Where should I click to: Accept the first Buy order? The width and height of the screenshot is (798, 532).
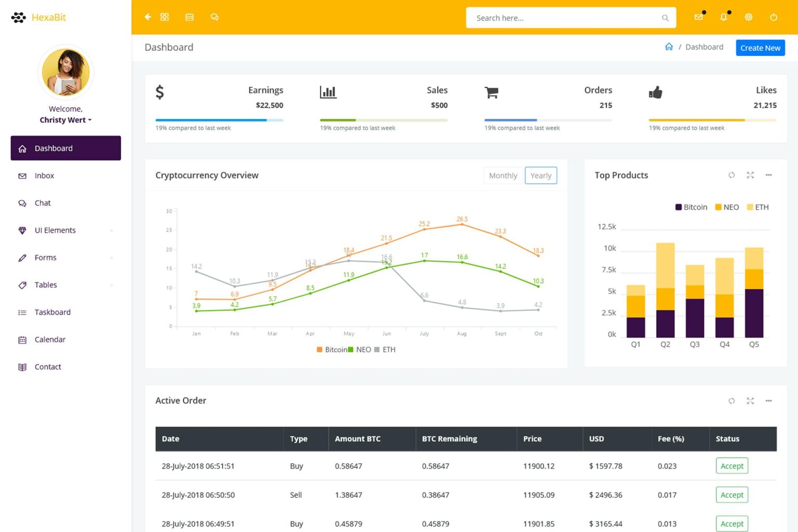731,465
